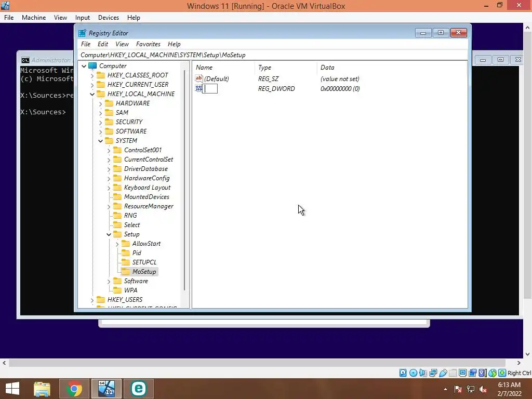This screenshot has height=399, width=532.
Task: Click the optical disc status icon
Action: point(413,373)
